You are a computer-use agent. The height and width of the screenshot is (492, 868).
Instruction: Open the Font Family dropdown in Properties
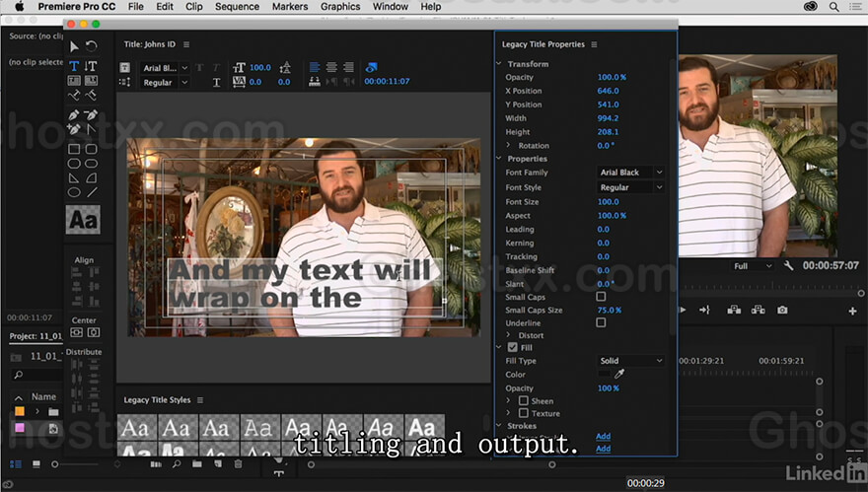click(x=630, y=173)
